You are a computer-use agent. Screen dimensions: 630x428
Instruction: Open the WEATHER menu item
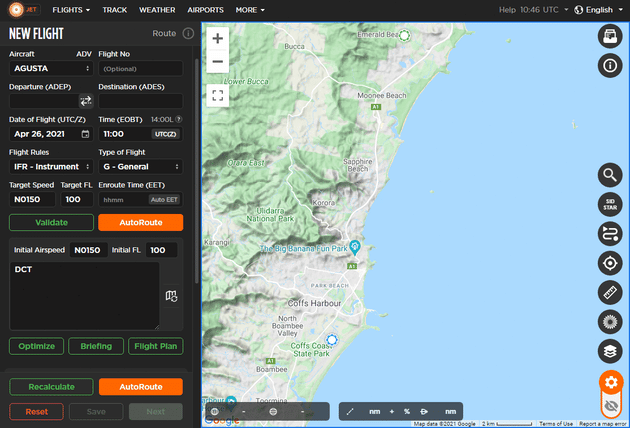[157, 10]
